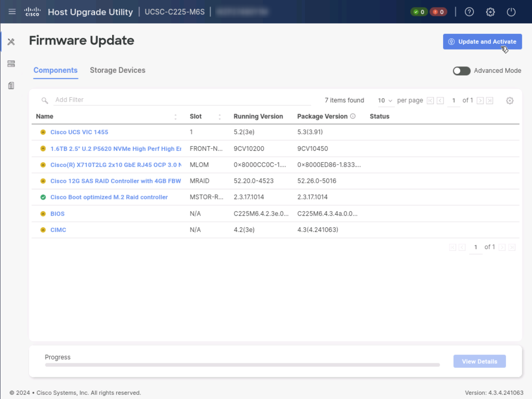Go to next page using top pager

[480, 101]
